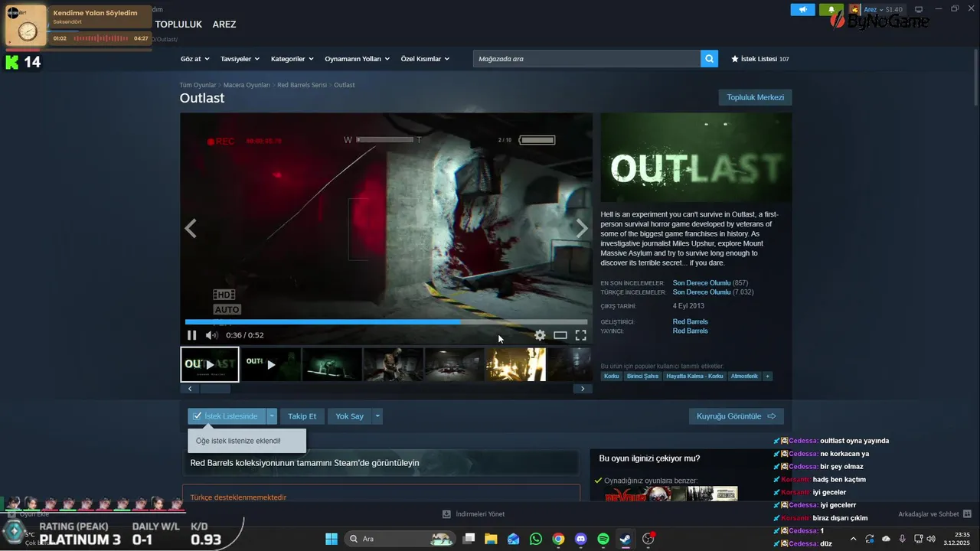Open the Özel Kısımlar menu
This screenshot has width=980, height=551.
tap(425, 59)
